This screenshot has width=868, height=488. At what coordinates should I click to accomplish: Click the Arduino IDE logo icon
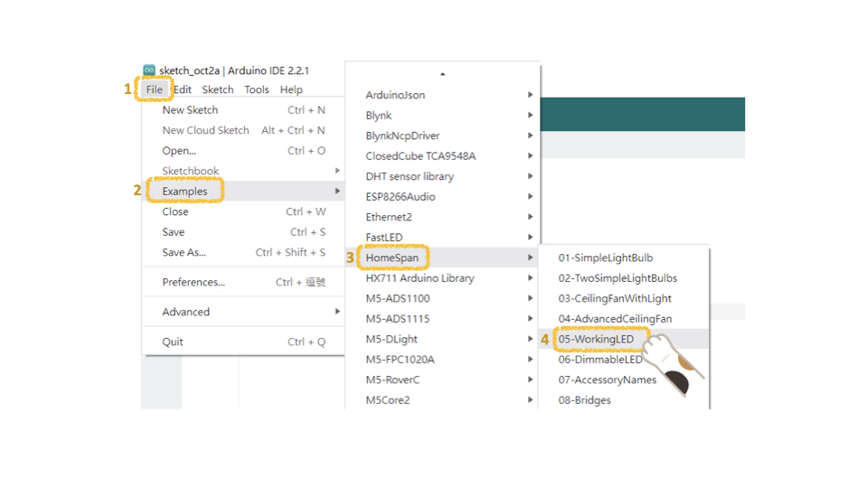tap(149, 70)
